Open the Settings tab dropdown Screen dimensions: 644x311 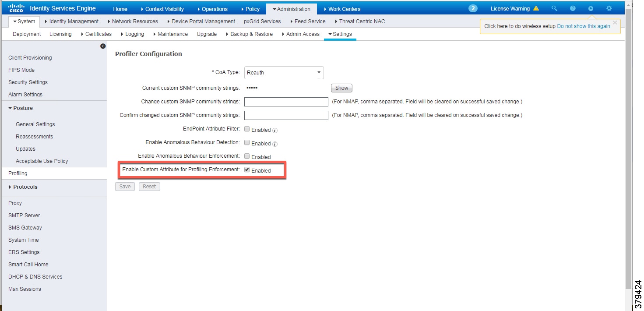(x=340, y=34)
